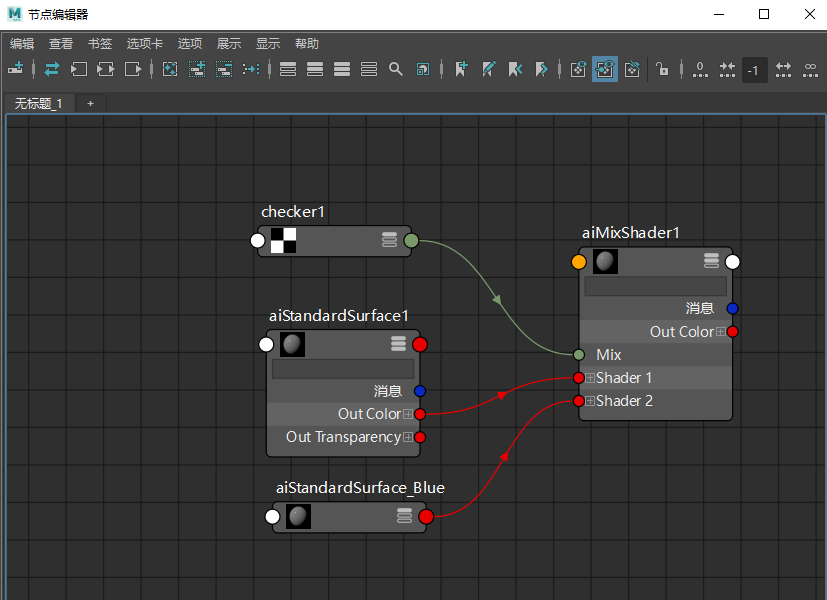Clear the graph with the sparkle icon
The width and height of the screenshot is (827, 600).
tap(170, 69)
